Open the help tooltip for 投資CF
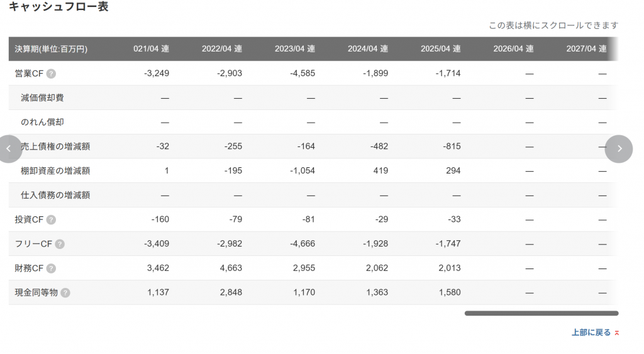Viewport: 644px width, 354px height. pyautogui.click(x=51, y=219)
